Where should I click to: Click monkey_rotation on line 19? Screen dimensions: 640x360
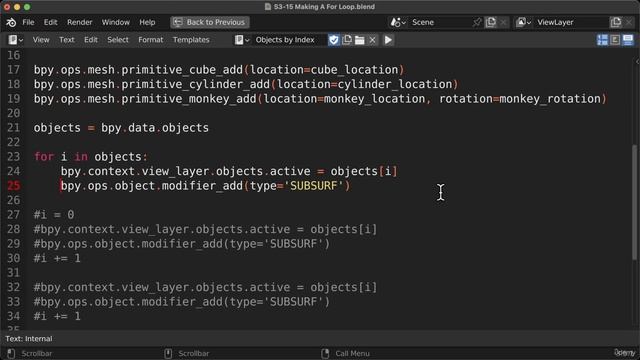pos(550,99)
